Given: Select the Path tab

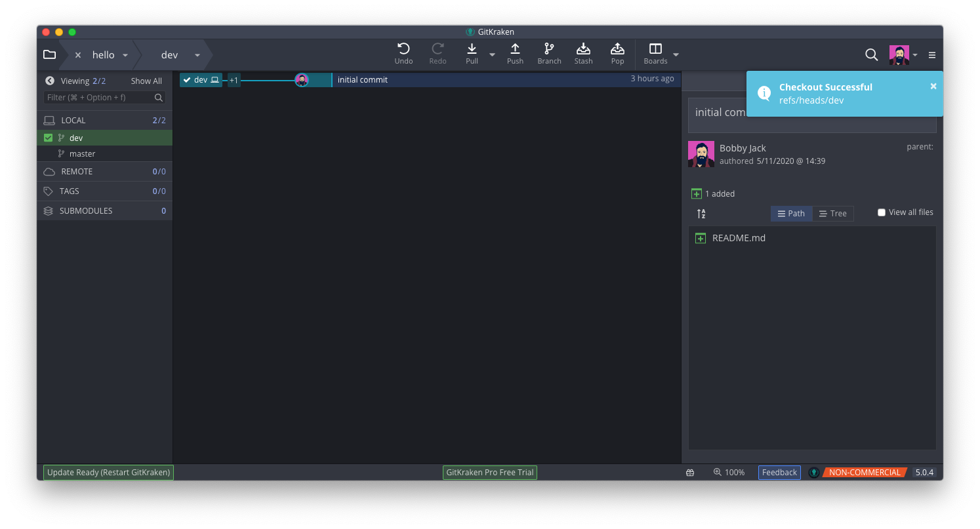Looking at the screenshot, I should 791,213.
